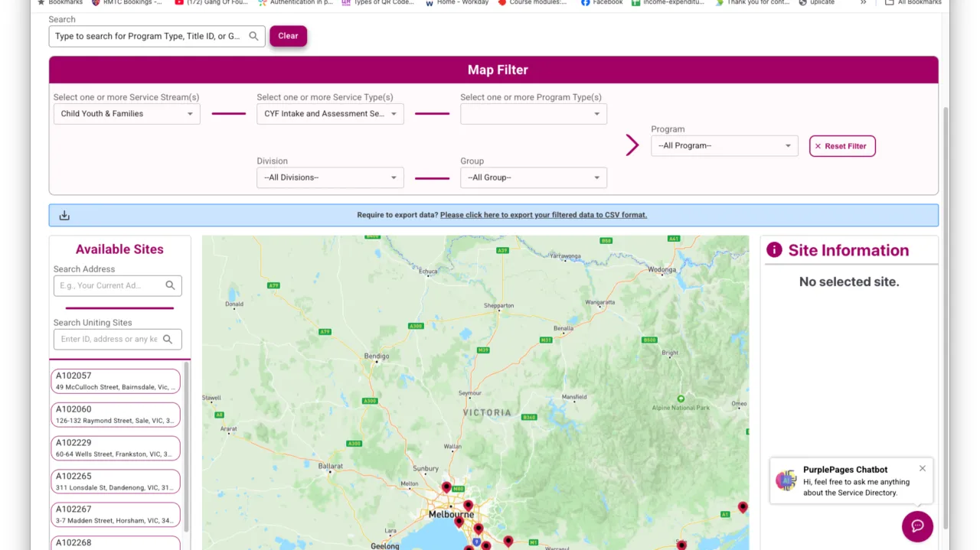Click the page's vertical scrollbar
Viewport: 980px width, 550px height.
click(x=946, y=317)
